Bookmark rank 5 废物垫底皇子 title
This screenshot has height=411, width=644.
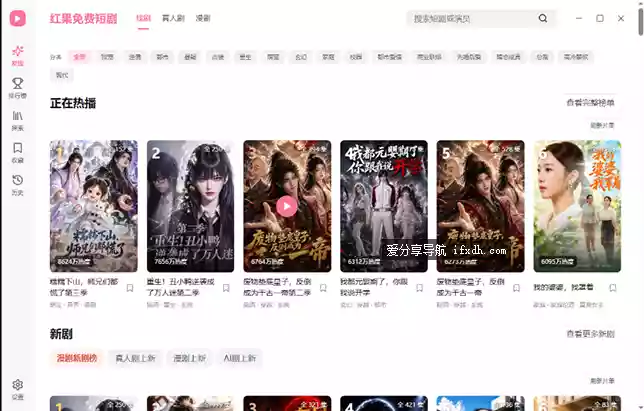click(x=517, y=288)
